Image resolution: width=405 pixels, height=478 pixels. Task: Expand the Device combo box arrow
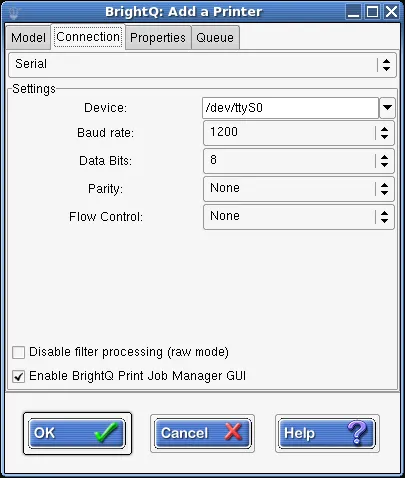pyautogui.click(x=387, y=108)
